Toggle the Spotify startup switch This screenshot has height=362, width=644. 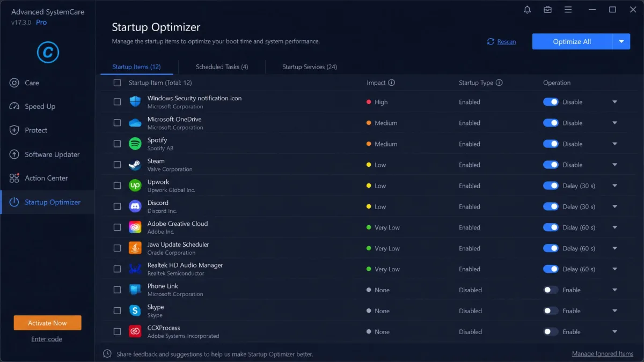[x=551, y=144]
